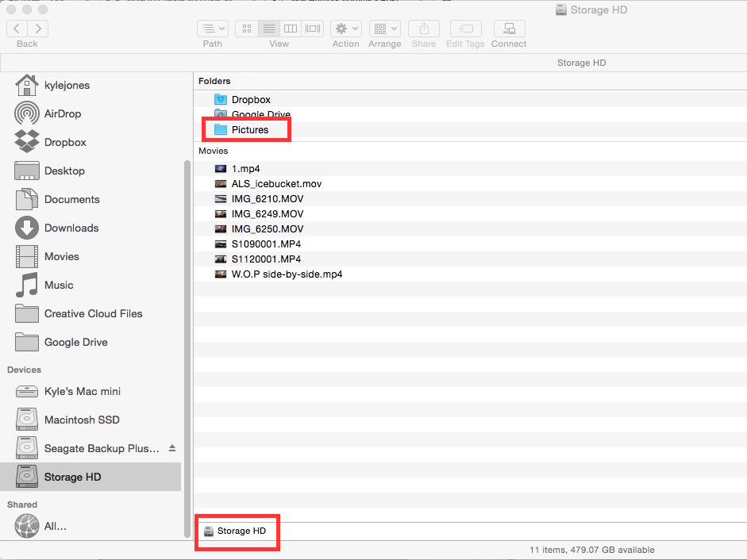This screenshot has height=560, width=747.
Task: Click the Devices section header
Action: coord(25,370)
